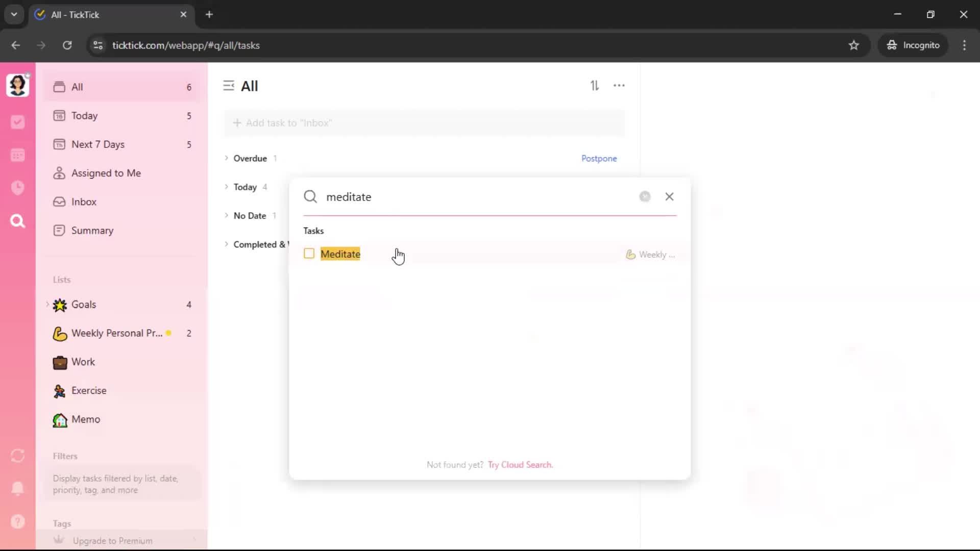Expand the Overdue section

pyautogui.click(x=226, y=158)
